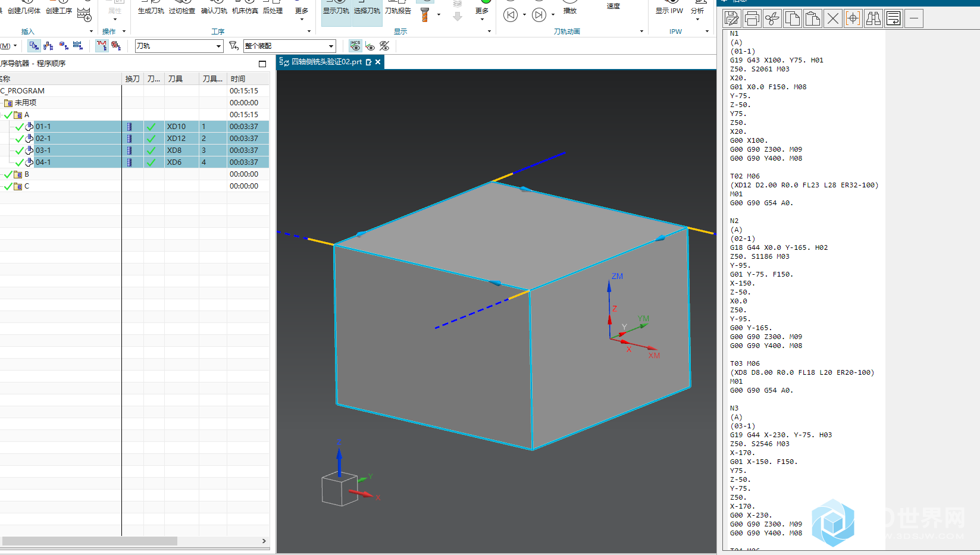Click the 显示 IPW button
The image size is (980, 555).
point(669,8)
